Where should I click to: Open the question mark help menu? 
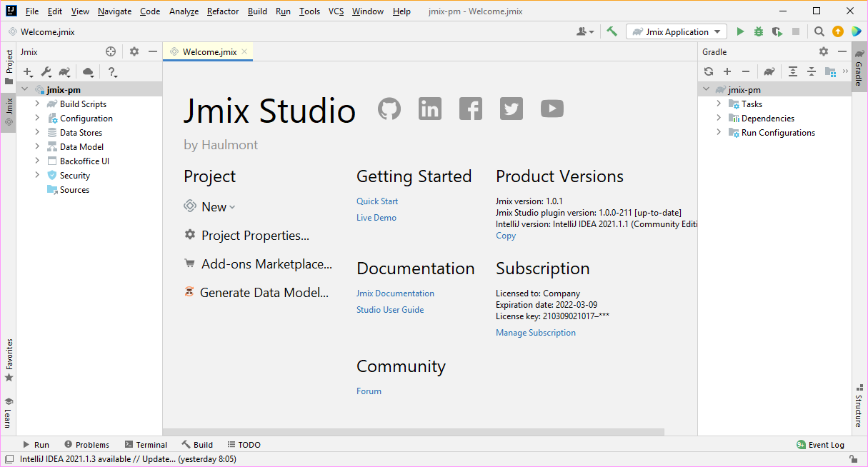tap(112, 72)
